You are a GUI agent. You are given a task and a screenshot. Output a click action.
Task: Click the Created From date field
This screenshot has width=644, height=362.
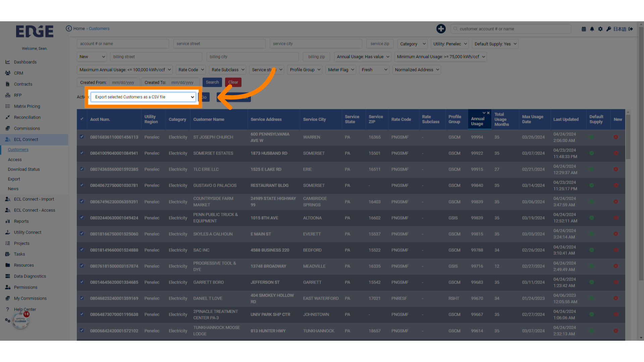click(x=125, y=82)
